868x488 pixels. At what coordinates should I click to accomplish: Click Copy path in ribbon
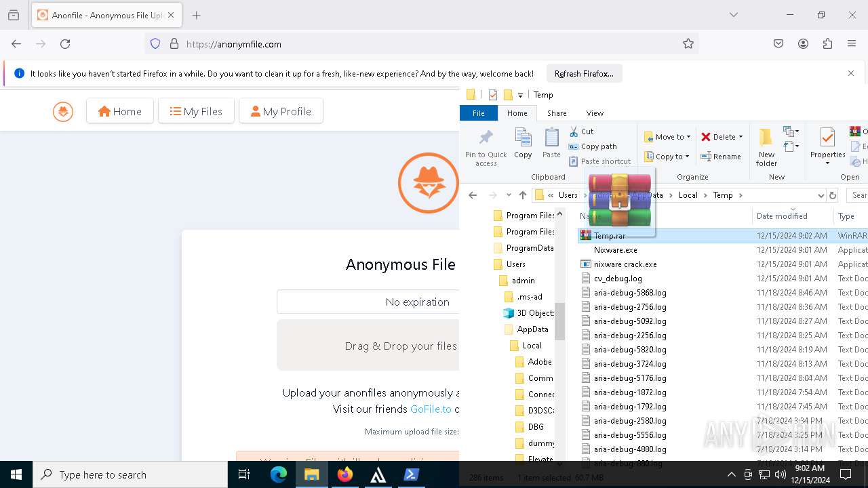tap(593, 146)
